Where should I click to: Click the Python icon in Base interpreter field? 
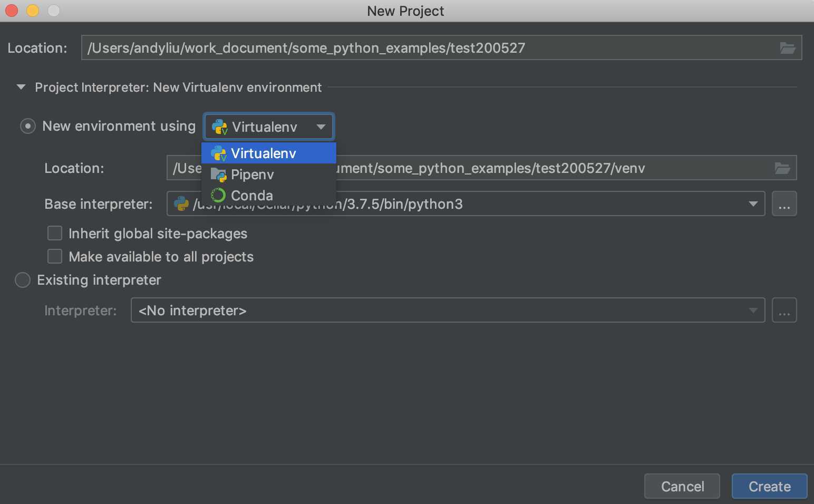181,204
